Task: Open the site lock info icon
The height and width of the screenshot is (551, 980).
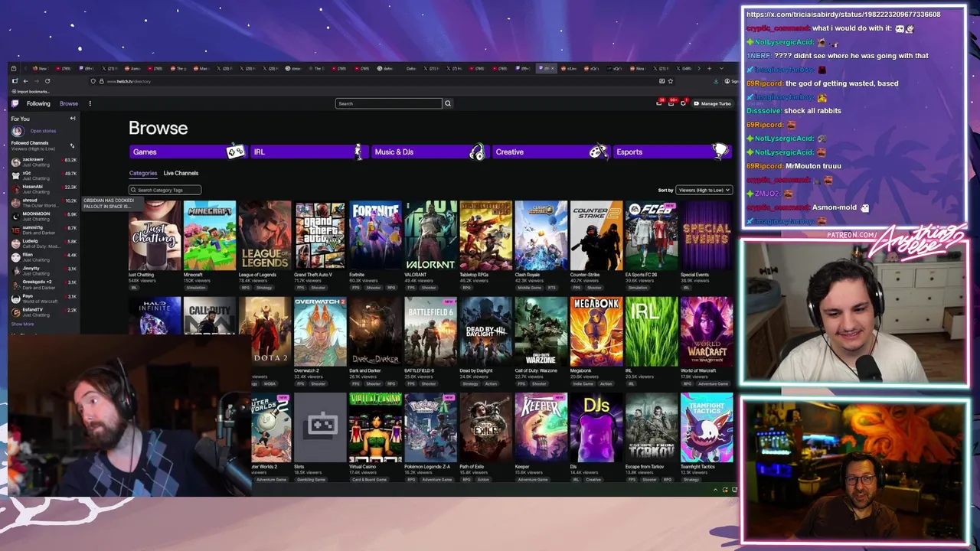Action: pos(101,81)
